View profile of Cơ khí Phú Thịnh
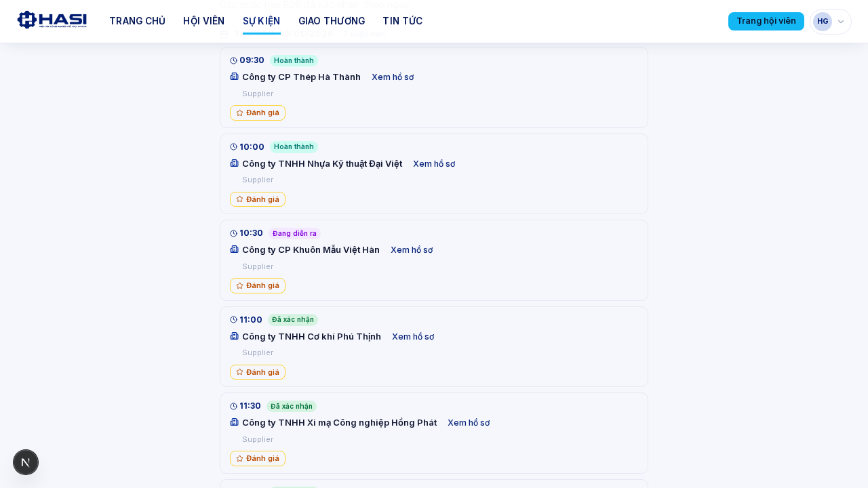 tap(413, 337)
